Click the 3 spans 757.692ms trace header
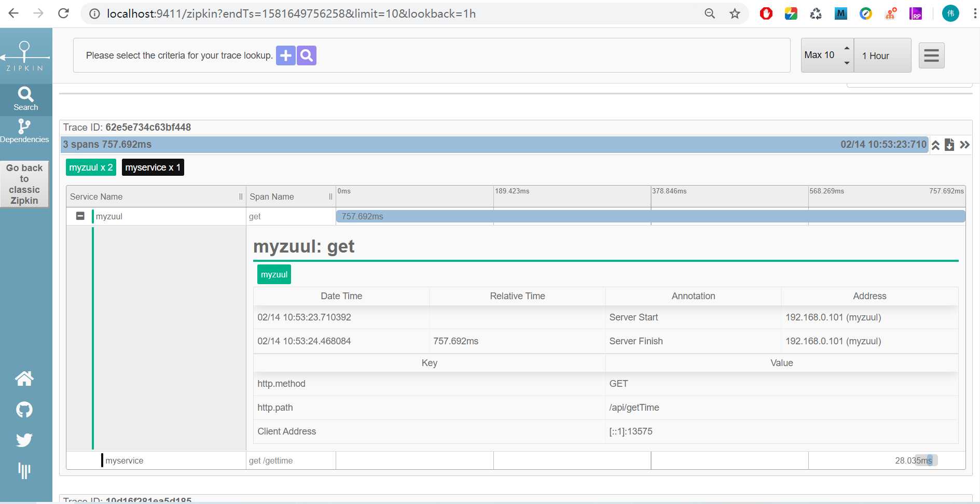980x504 pixels. pos(494,145)
